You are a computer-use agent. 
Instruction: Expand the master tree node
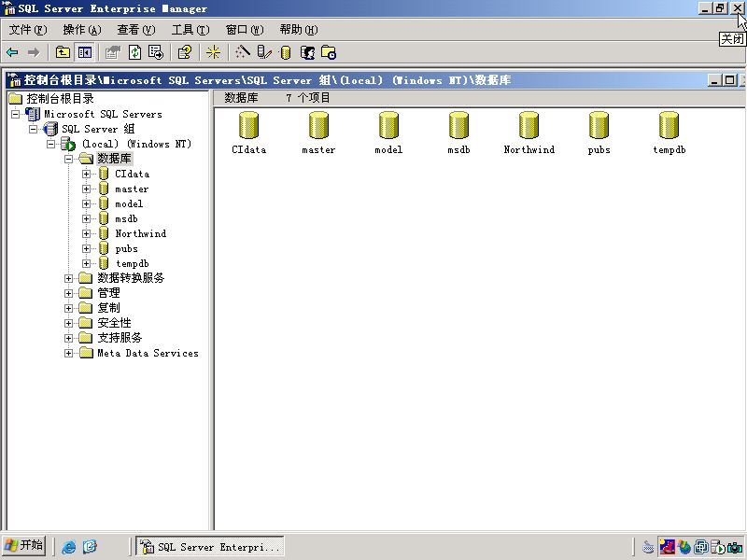click(x=86, y=189)
